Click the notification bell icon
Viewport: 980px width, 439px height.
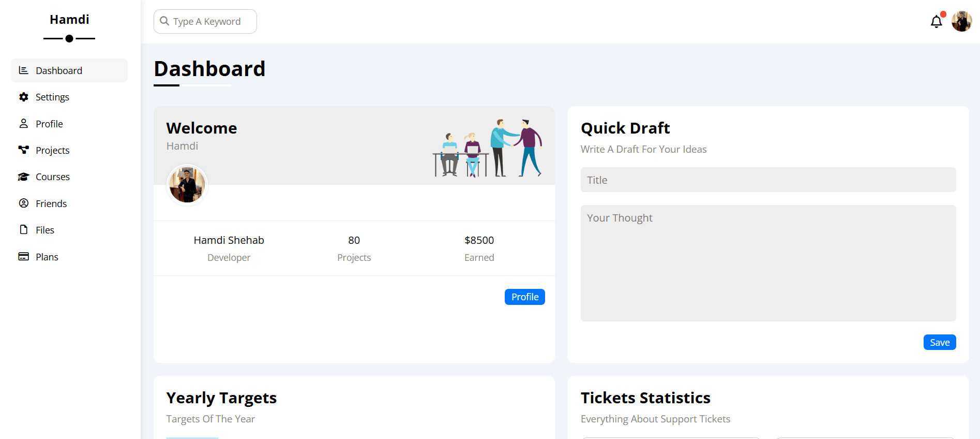tap(936, 22)
